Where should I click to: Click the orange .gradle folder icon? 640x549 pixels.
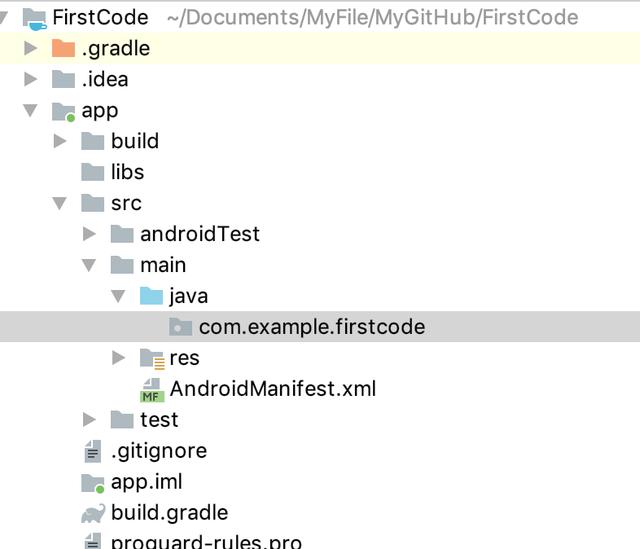click(63, 48)
